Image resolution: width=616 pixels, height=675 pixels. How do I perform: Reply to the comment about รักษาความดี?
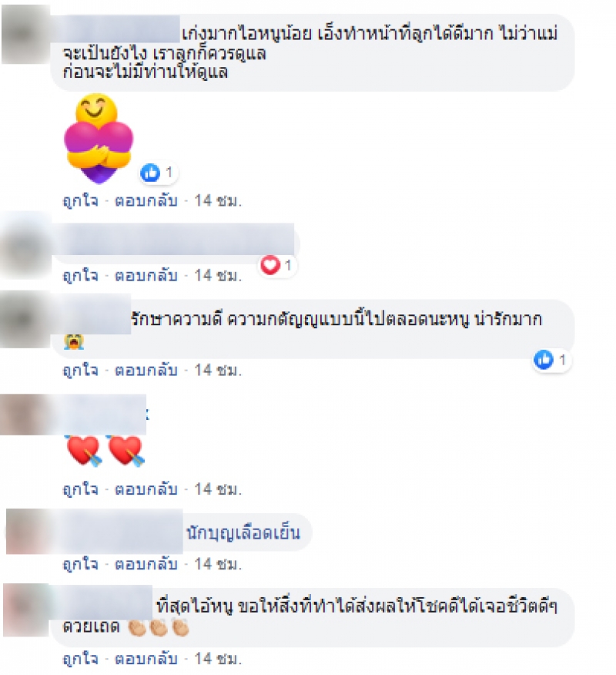pos(146,370)
